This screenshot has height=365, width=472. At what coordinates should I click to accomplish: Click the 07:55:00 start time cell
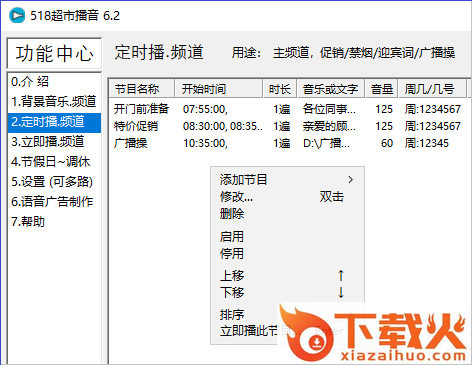[205, 109]
